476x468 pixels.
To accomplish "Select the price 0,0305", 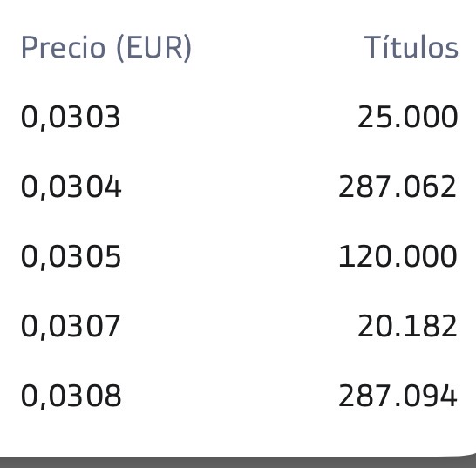I will pos(71,257).
